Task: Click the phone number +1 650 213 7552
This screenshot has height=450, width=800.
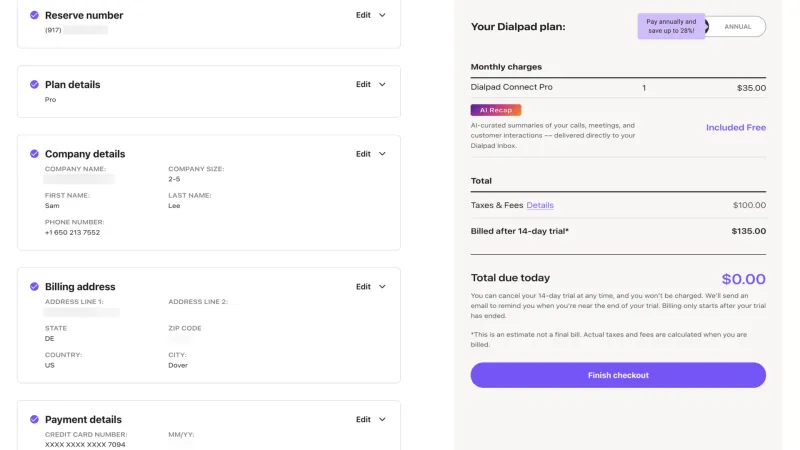Action: point(72,233)
